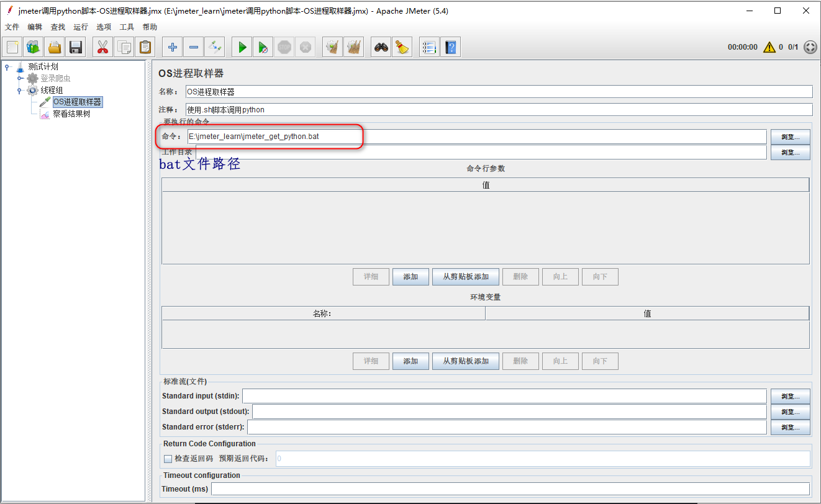Start the test with the green play icon
Image resolution: width=821 pixels, height=504 pixels.
click(x=242, y=47)
